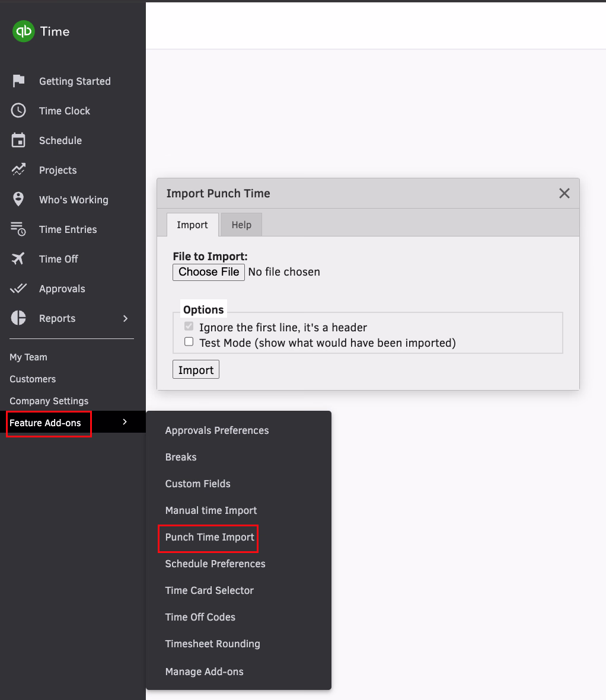The image size is (606, 700).
Task: Expand the Reports submenu chevron
Action: 125,318
